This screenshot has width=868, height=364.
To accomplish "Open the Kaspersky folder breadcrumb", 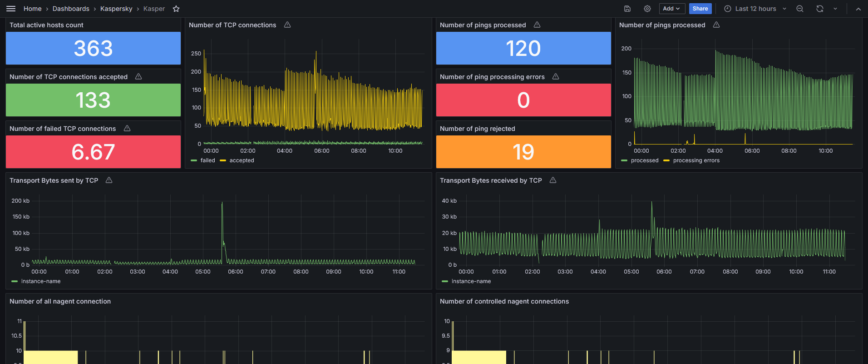I will (x=116, y=9).
